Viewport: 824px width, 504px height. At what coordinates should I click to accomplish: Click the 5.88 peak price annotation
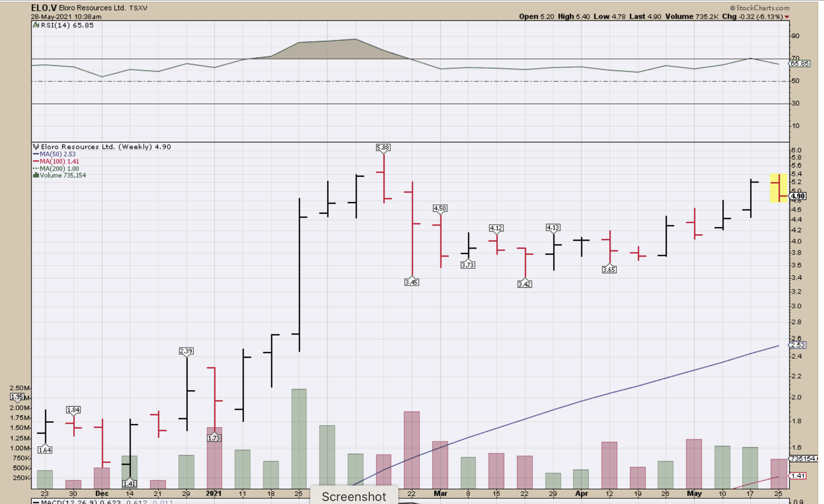point(383,148)
